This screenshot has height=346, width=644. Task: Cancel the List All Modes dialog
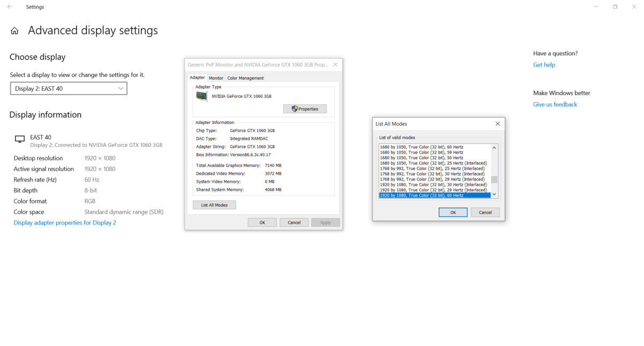pos(485,212)
